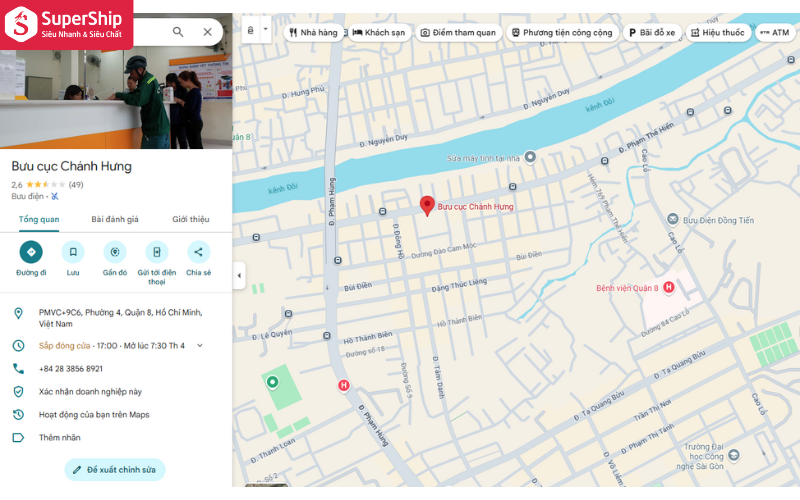Click the phone icon next to the number
The width and height of the screenshot is (800, 500).
pyautogui.click(x=18, y=368)
